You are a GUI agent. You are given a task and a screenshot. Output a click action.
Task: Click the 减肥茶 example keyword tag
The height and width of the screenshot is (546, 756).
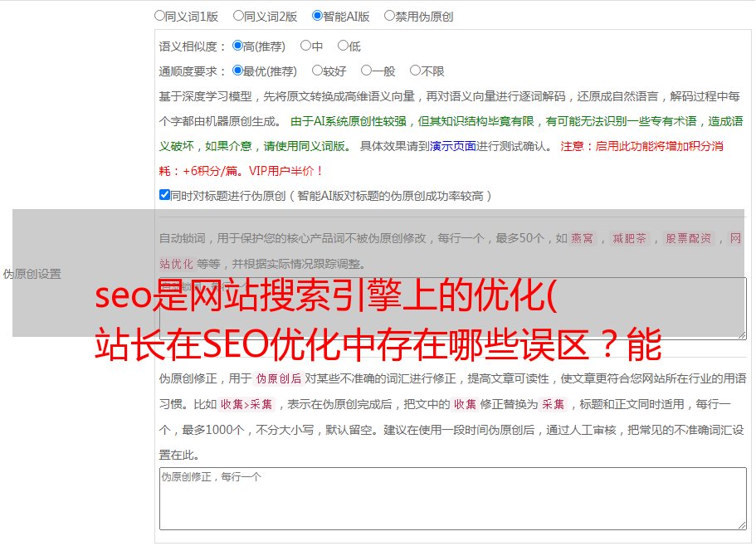click(x=629, y=238)
